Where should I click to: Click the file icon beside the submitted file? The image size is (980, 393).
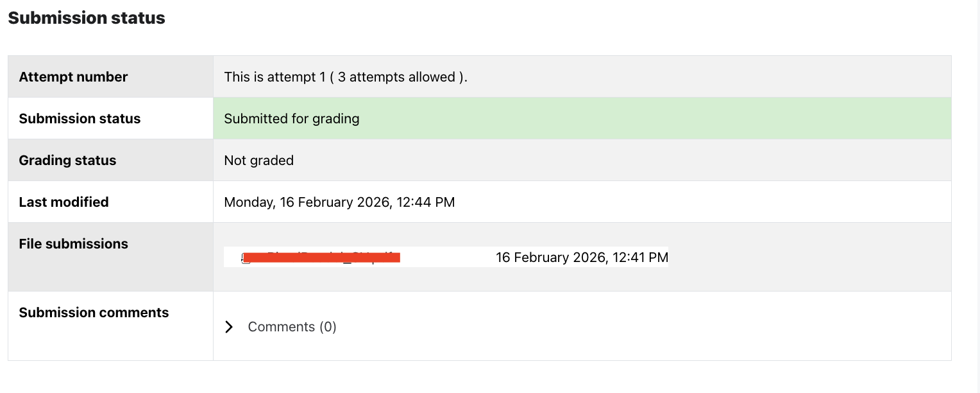[246, 258]
